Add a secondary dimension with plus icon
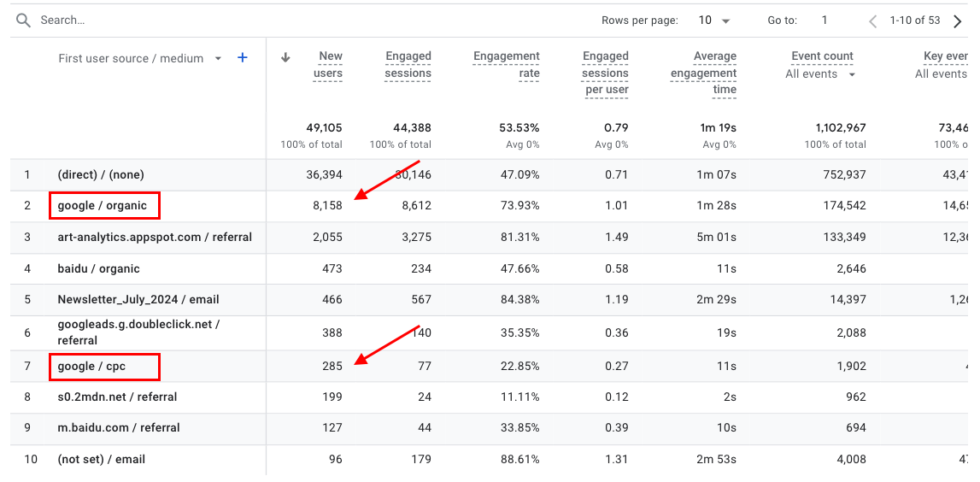Image resolution: width=980 pixels, height=482 pixels. pyautogui.click(x=243, y=58)
